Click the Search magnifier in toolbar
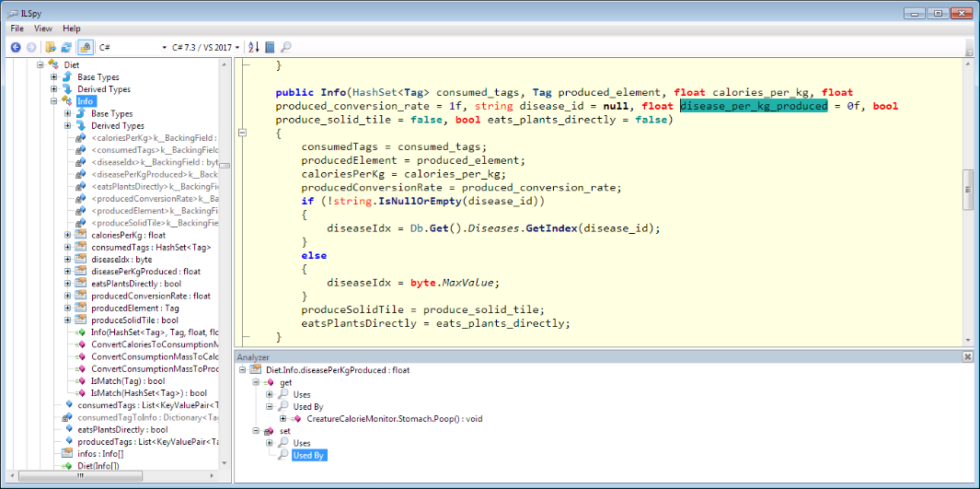Screen dimensions: 980x489 coord(286,47)
